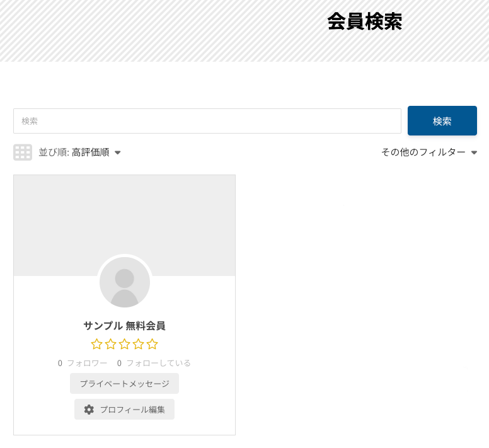The width and height of the screenshot is (489, 448).
Task: Click the first rating star
Action: click(x=96, y=344)
